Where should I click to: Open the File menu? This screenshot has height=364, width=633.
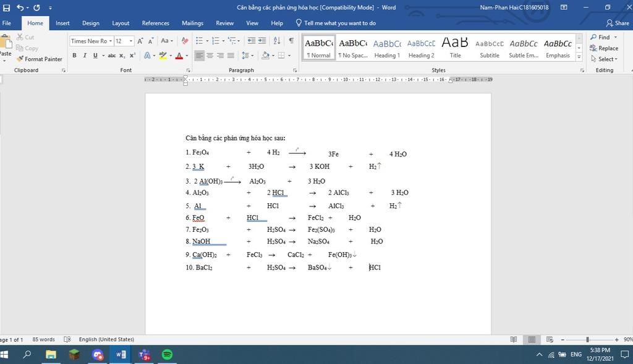coord(7,23)
